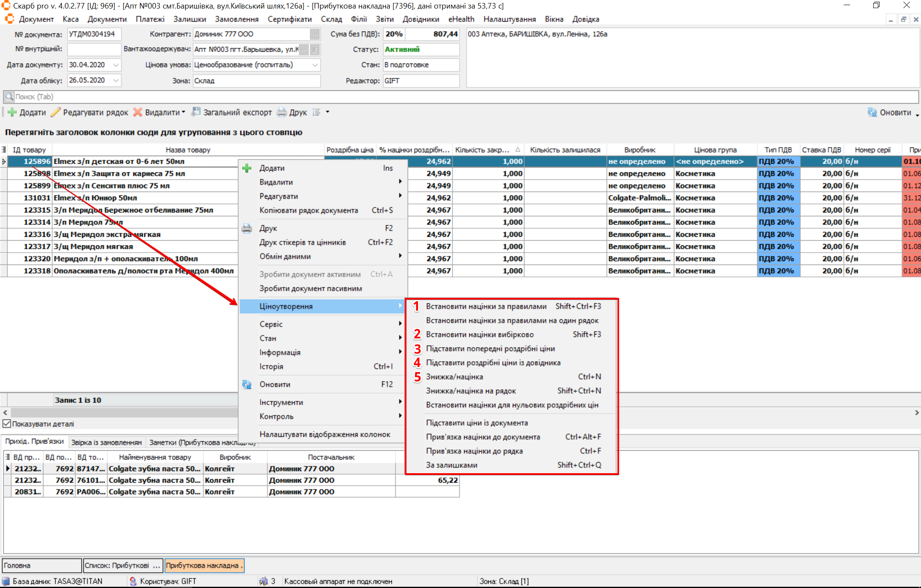921x588 pixels.
Task: Click the ellipsis button next to Контрагент
Action: point(315,34)
